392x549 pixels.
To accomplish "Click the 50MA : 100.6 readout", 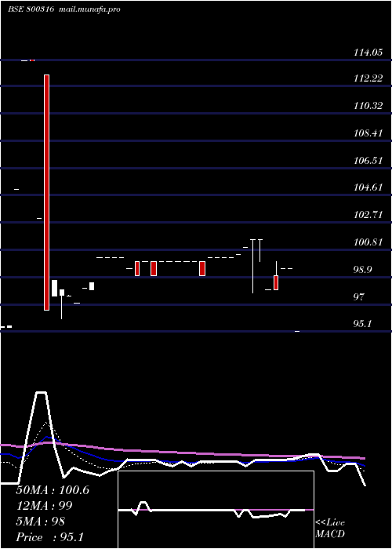I will (x=53, y=490).
